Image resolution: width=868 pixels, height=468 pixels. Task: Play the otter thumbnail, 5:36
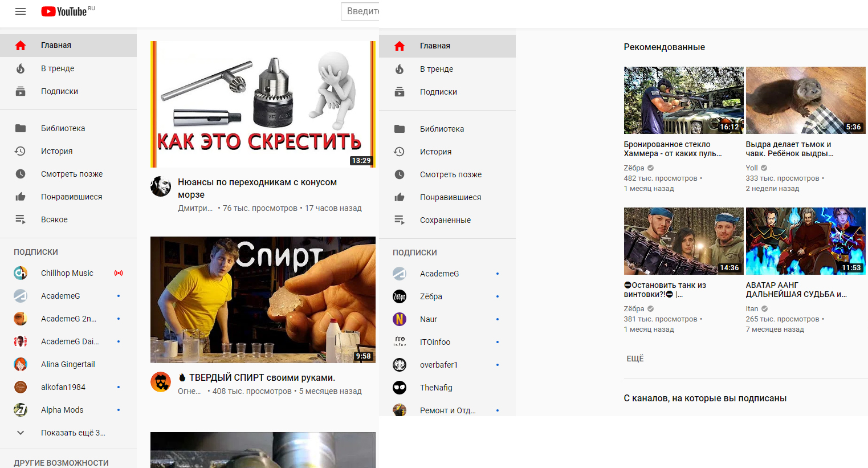(x=805, y=100)
